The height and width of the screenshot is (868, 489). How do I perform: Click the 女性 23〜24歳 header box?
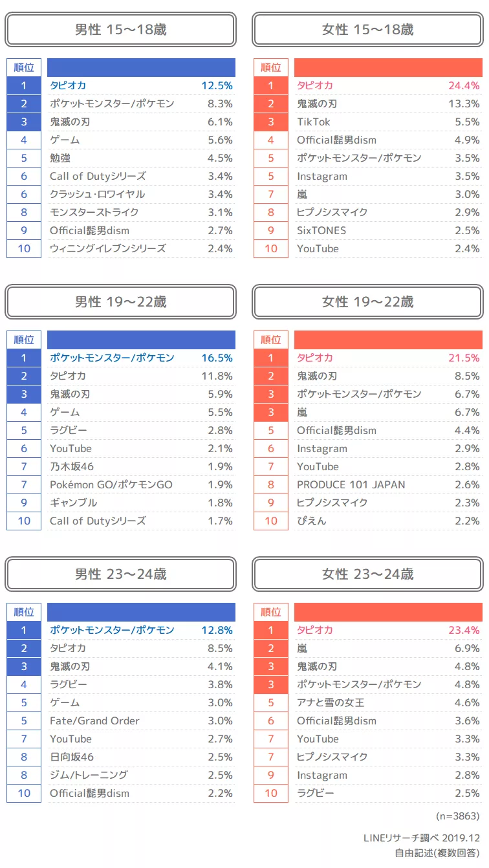[367, 574]
